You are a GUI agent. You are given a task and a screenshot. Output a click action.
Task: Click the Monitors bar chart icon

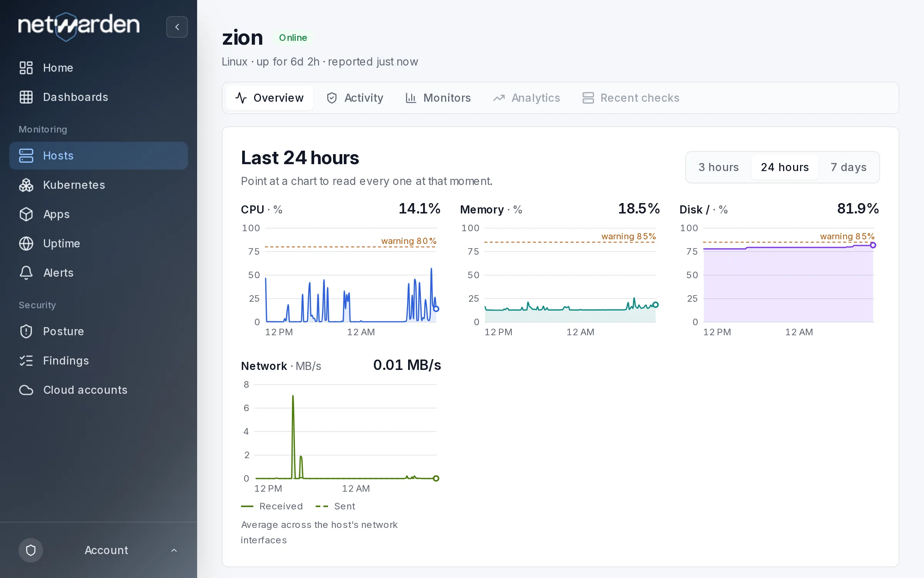coord(411,98)
